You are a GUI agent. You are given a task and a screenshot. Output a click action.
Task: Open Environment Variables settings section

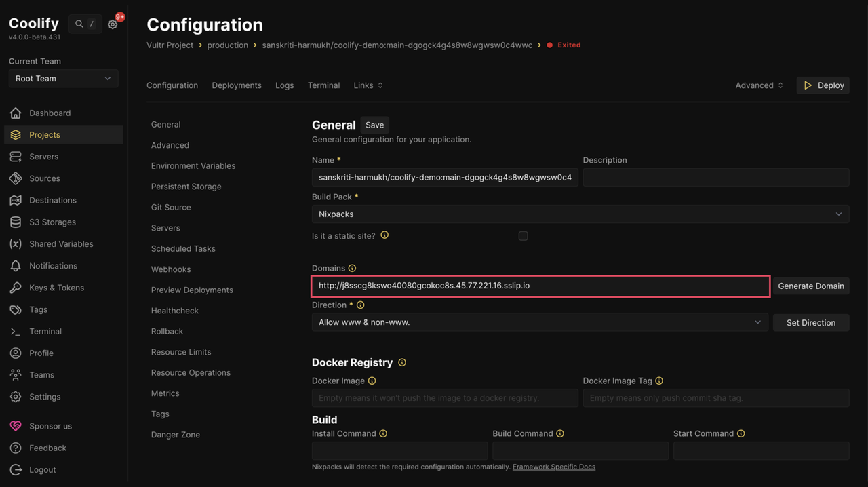193,166
